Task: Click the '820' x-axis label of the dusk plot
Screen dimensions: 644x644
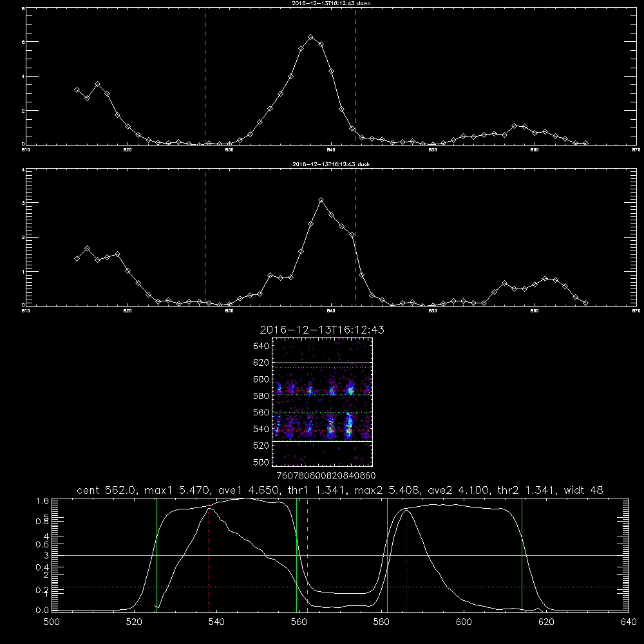Action: [x=128, y=311]
